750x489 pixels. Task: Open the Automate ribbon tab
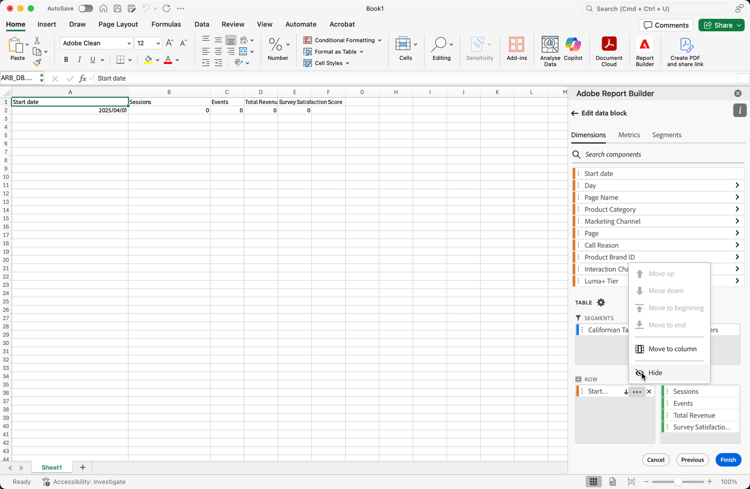tap(301, 24)
